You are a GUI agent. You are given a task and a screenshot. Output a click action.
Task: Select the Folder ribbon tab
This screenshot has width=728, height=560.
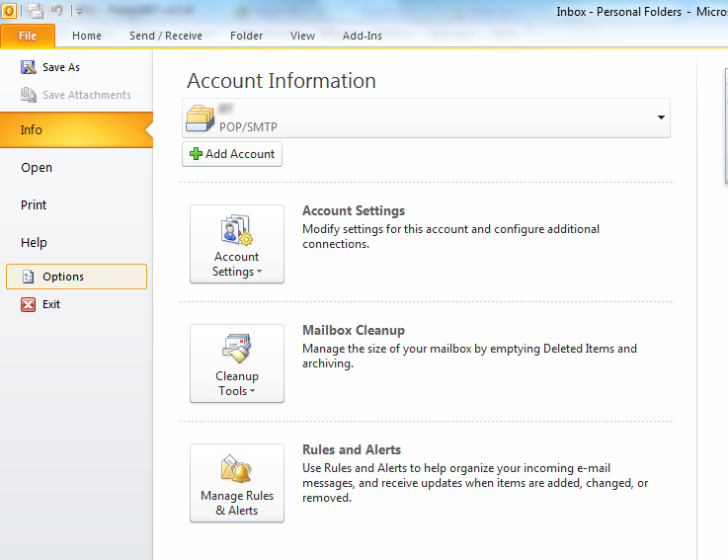[246, 36]
